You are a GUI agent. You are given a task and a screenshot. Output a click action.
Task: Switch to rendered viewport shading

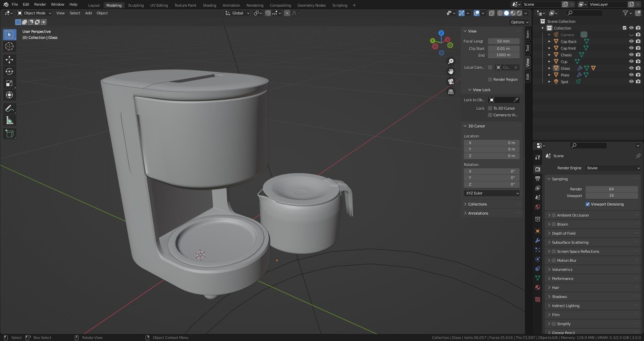(519, 13)
